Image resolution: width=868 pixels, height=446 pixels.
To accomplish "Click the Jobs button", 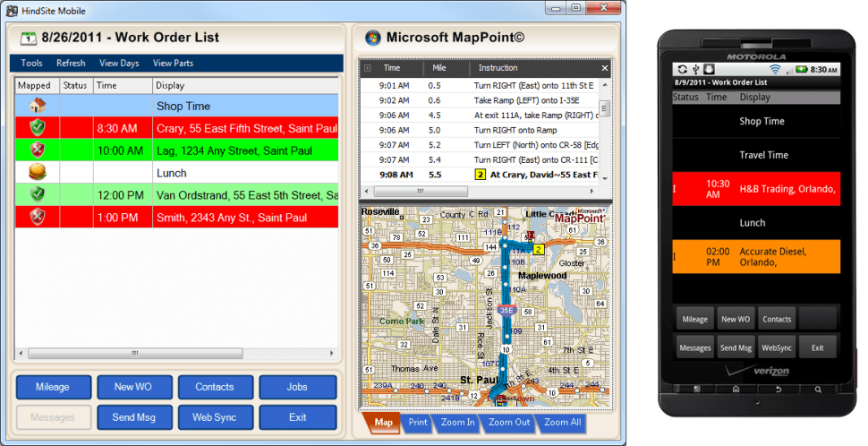I will (x=298, y=387).
